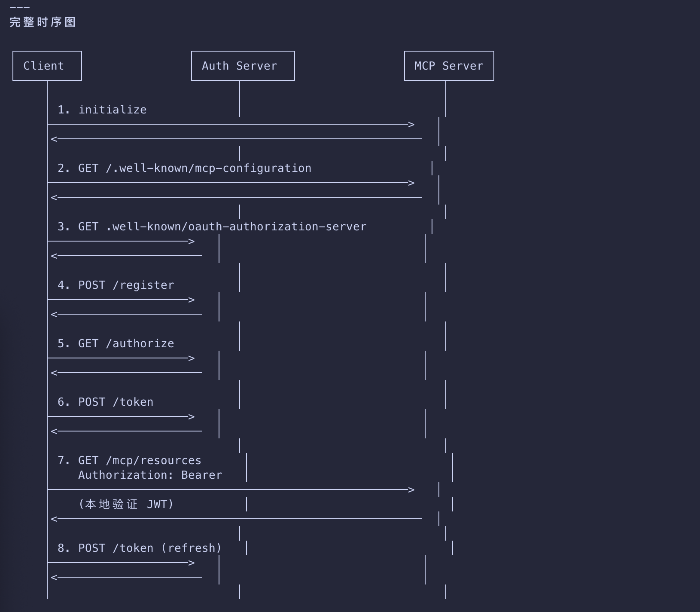Click the "6. POST /token" step label
Viewport: 700px width, 612px height.
point(106,402)
